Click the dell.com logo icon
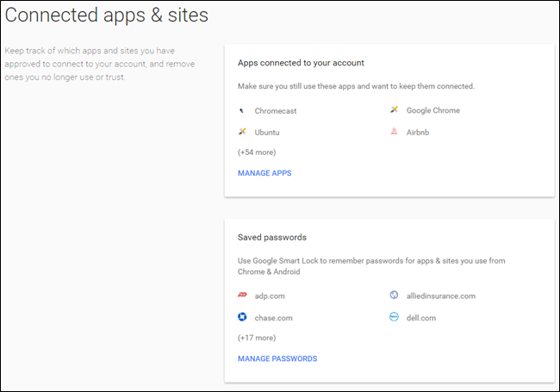The height and width of the screenshot is (392, 560). [394, 317]
